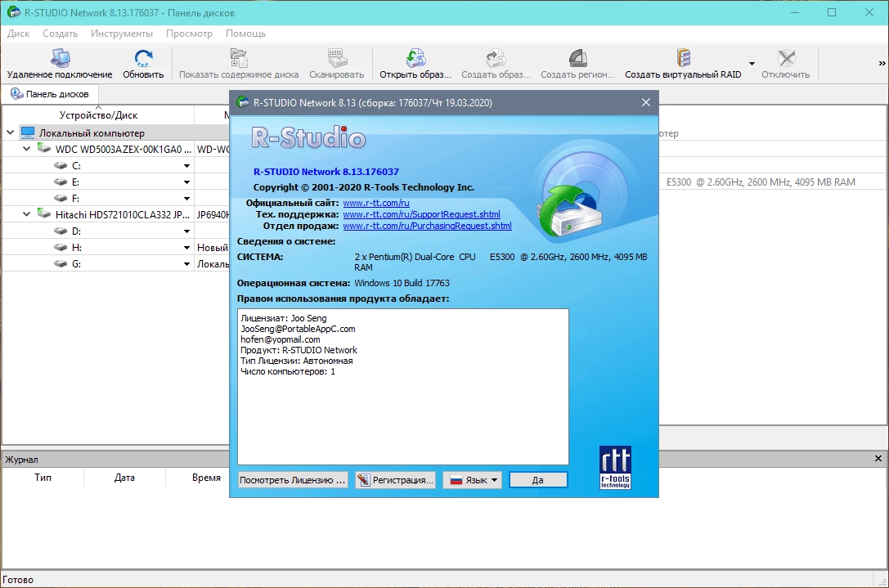Screen dimensions: 889x588
Task: Open the dropdown arrow for drive D:
Action: 186,231
